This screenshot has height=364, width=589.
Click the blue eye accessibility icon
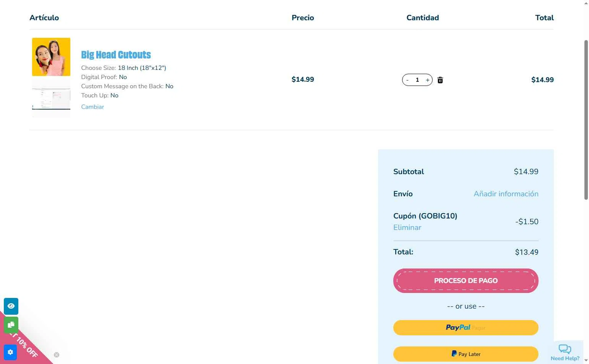point(11,306)
